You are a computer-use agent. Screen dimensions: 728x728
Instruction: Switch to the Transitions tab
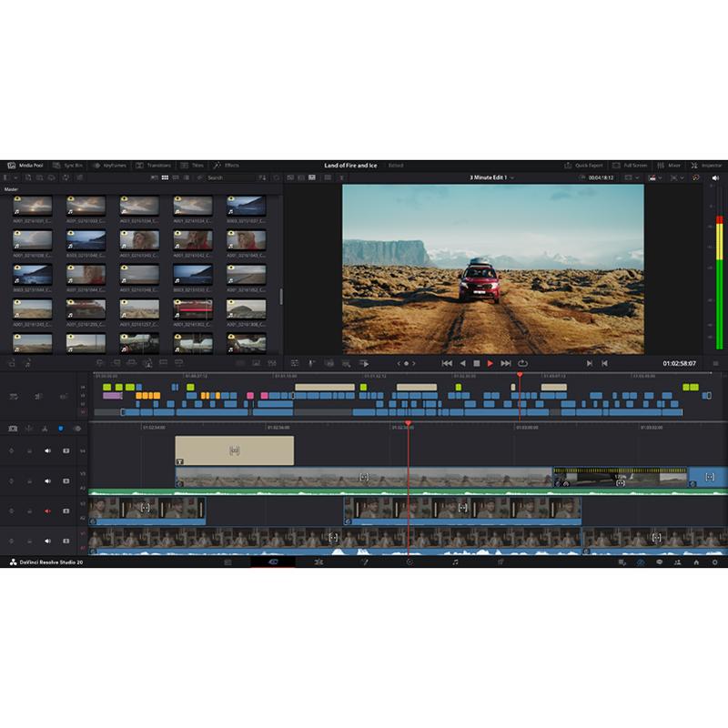(155, 166)
